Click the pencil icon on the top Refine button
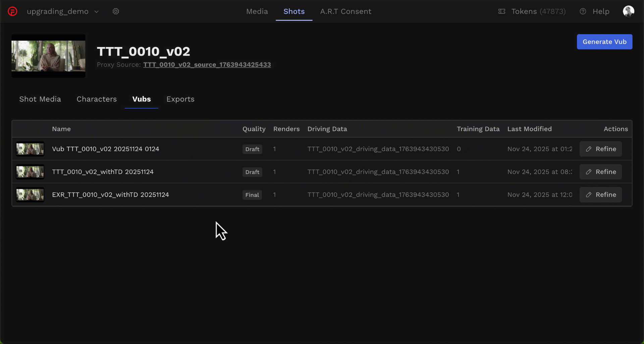Image resolution: width=644 pixels, height=344 pixels. coord(589,149)
